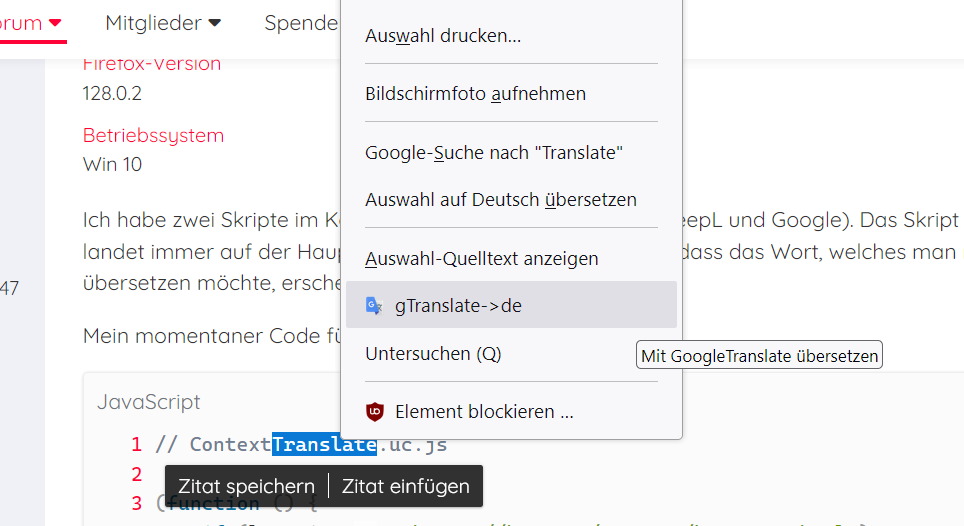Click code line number 3
The width and height of the screenshot is (964, 526).
coord(136,502)
